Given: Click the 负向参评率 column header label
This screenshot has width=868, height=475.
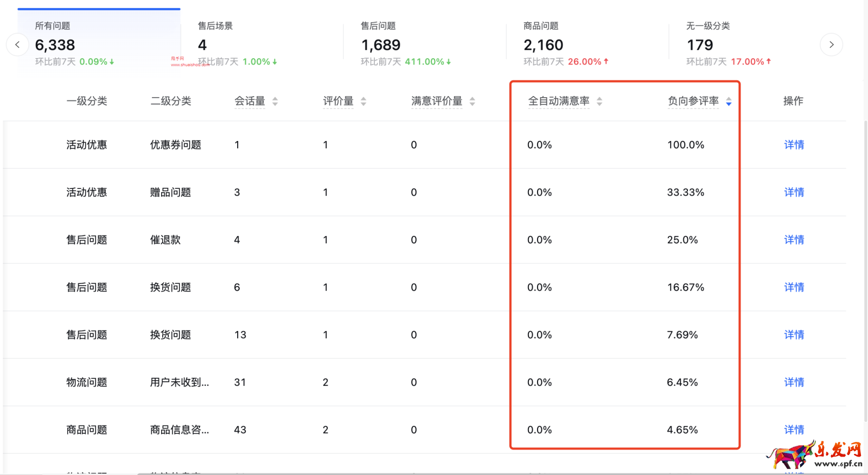Looking at the screenshot, I should pyautogui.click(x=693, y=101).
